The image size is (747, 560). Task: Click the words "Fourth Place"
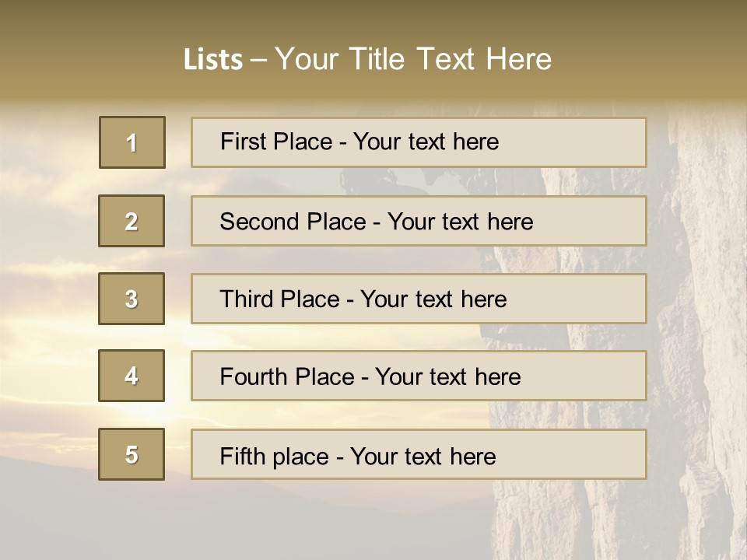point(286,377)
